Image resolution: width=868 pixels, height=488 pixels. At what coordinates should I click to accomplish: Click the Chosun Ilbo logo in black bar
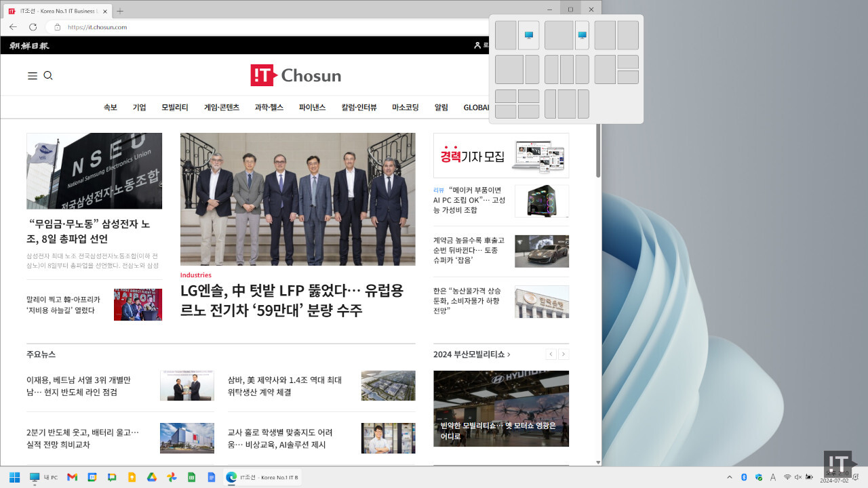tap(29, 45)
